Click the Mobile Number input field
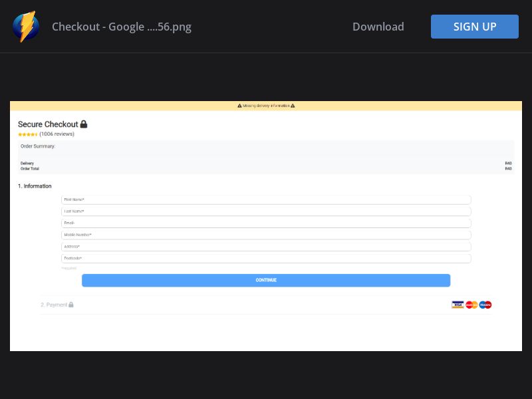532x399 pixels. pos(266,235)
